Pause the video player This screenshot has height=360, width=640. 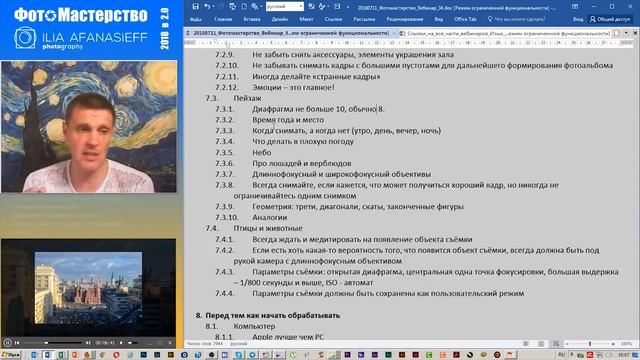coord(7,342)
